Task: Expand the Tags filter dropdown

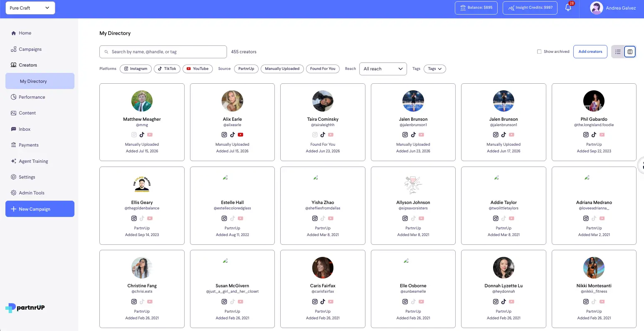Action: pyautogui.click(x=435, y=69)
